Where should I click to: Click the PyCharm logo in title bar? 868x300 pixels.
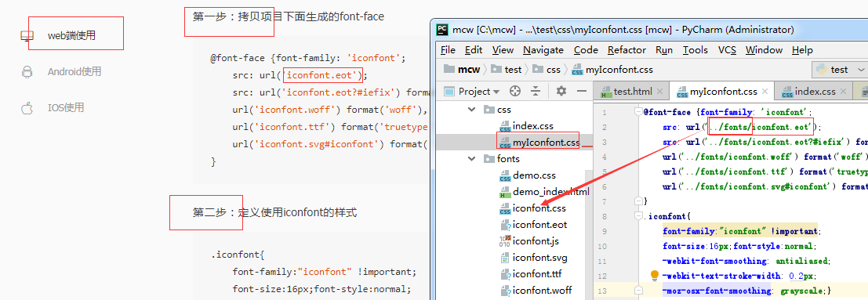click(x=441, y=29)
